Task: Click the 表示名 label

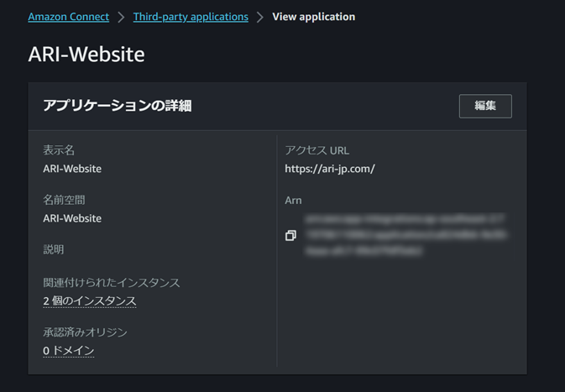Action: [59, 150]
